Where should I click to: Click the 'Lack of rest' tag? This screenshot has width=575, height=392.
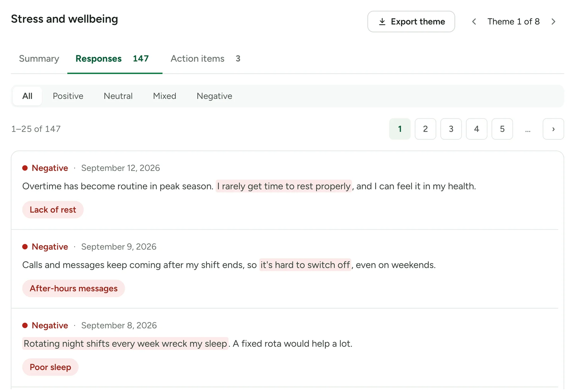[x=53, y=210]
